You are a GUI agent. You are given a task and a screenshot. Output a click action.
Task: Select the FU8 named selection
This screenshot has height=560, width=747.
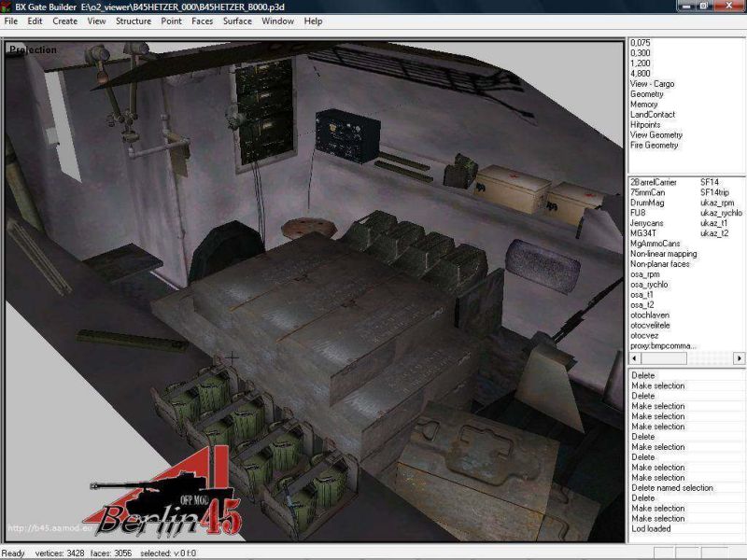(638, 213)
